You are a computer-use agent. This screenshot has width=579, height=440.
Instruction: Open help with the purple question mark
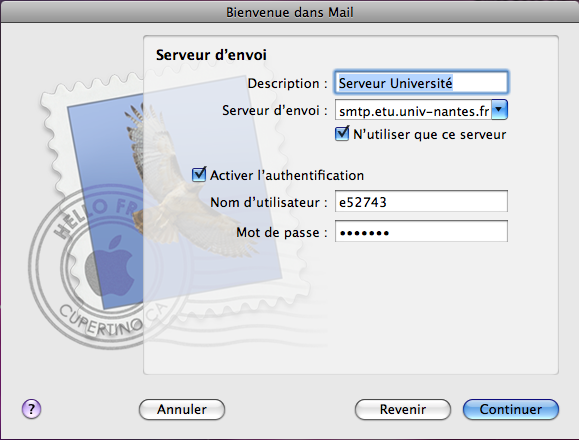[31, 409]
